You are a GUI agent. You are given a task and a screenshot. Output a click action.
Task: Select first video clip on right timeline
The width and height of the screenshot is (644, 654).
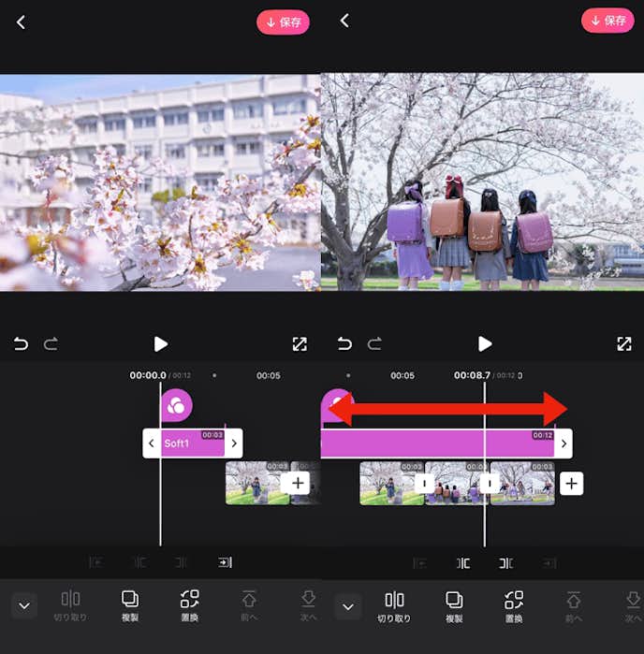pyautogui.click(x=391, y=483)
